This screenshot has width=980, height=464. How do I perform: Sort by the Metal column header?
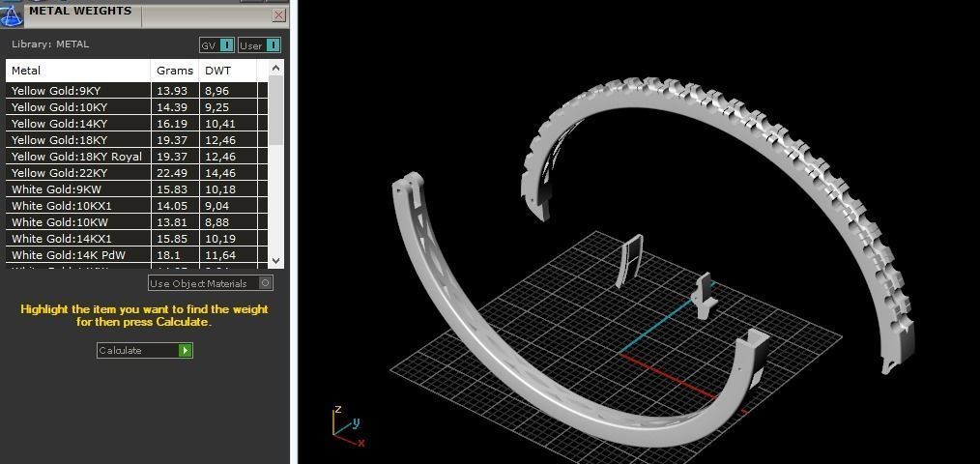pyautogui.click(x=78, y=71)
